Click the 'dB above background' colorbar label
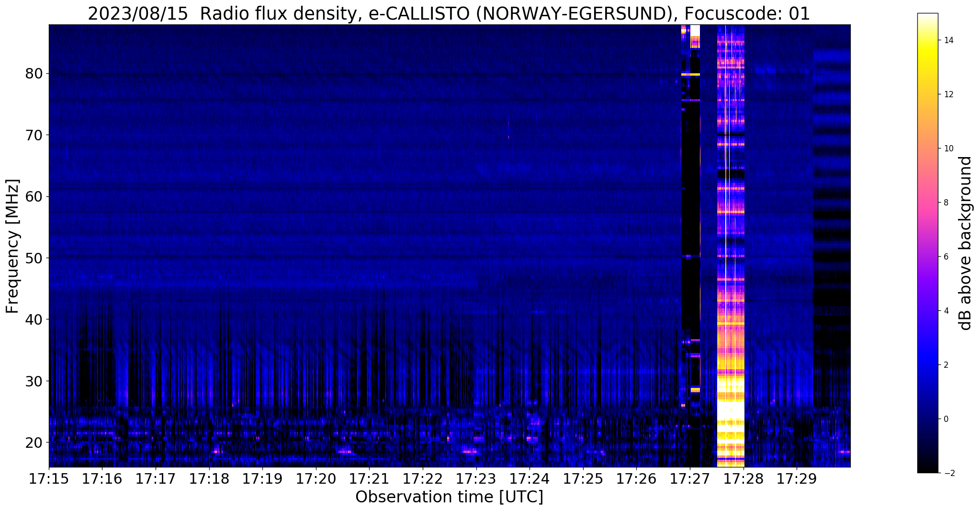Viewport: 980px width, 511px height. point(966,243)
